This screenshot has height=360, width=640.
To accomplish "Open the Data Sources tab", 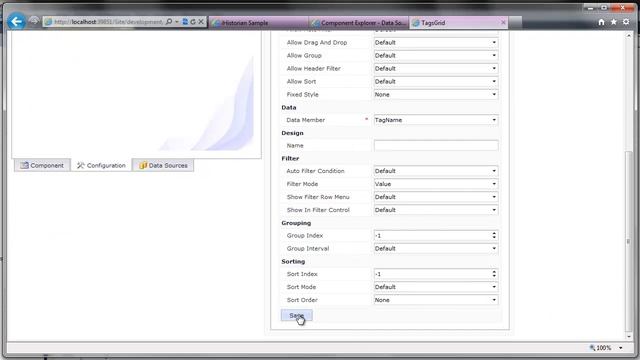I will (x=163, y=165).
